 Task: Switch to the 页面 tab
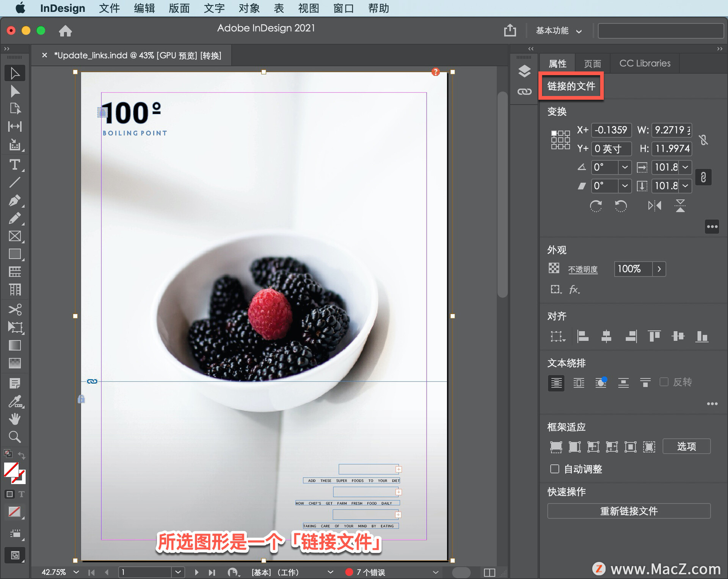592,63
